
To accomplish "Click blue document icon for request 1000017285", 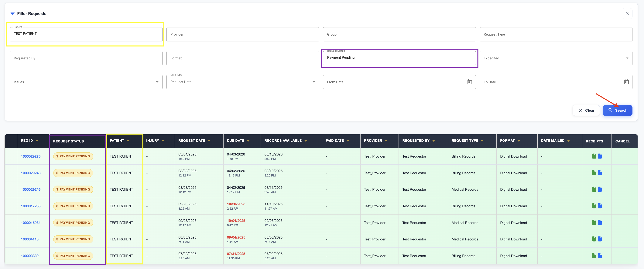I will [600, 206].
